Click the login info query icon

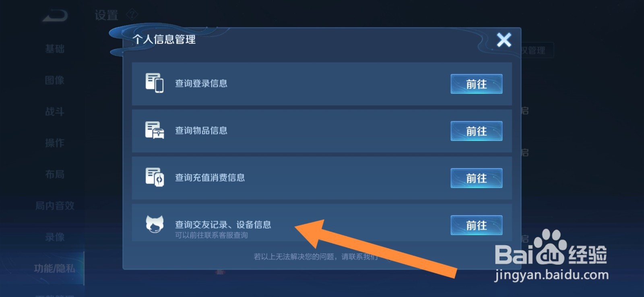(155, 83)
